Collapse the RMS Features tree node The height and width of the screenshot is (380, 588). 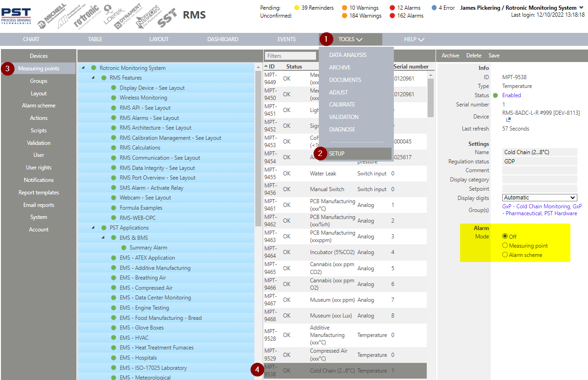(93, 78)
